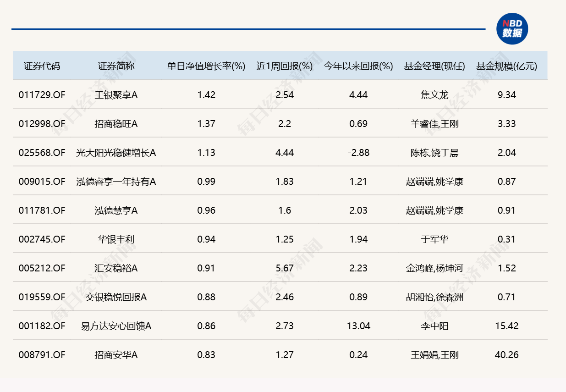Click fund name 汇安稳裕A
The height and width of the screenshot is (392, 566).
[116, 268]
